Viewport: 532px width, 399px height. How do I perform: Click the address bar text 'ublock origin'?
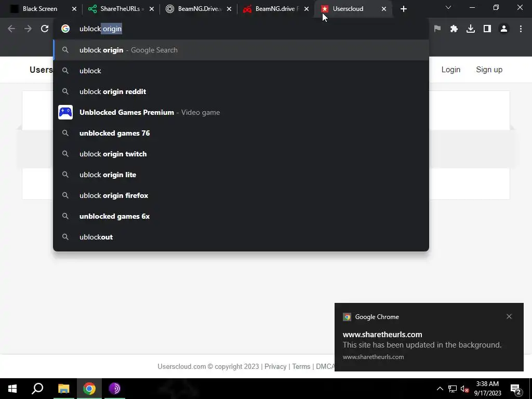[100, 29]
